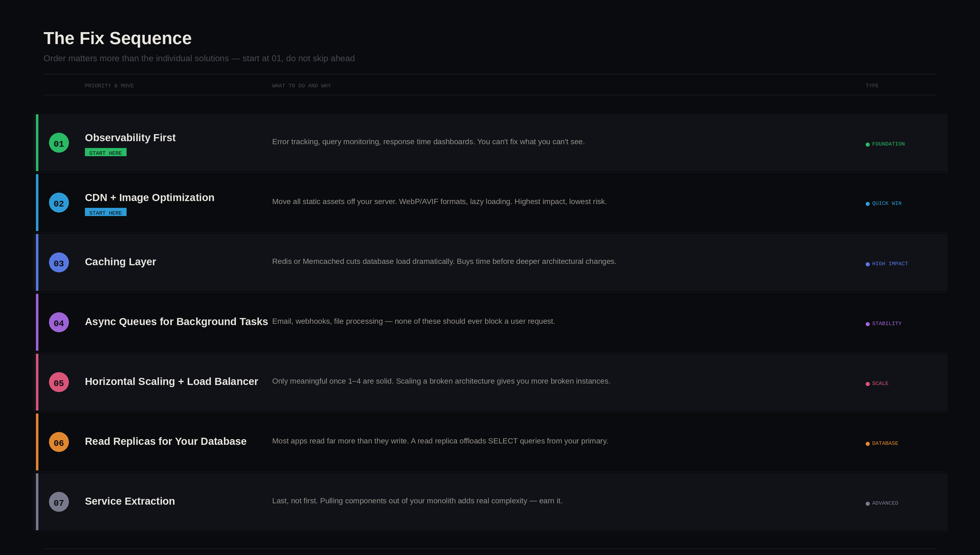
Task: Select the Caching Layer title
Action: tap(120, 262)
